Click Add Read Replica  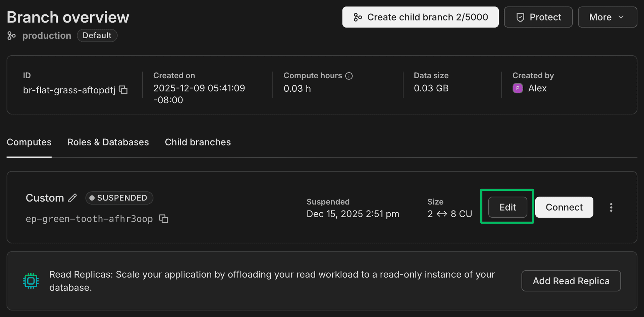click(x=571, y=281)
